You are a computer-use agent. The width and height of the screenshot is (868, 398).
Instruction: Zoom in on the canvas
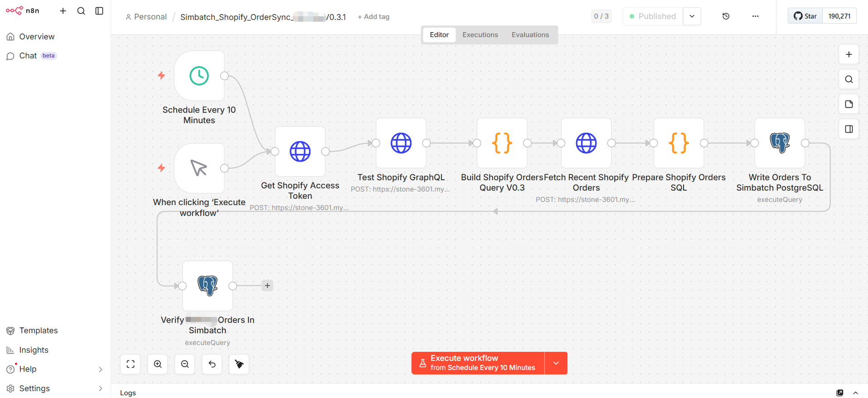pyautogui.click(x=158, y=364)
